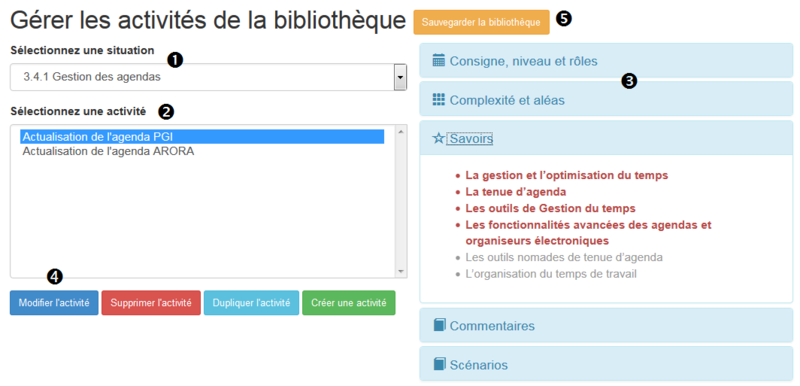The width and height of the screenshot is (800, 386).
Task: Click the activity list scrollbar down arrow
Action: [401, 271]
